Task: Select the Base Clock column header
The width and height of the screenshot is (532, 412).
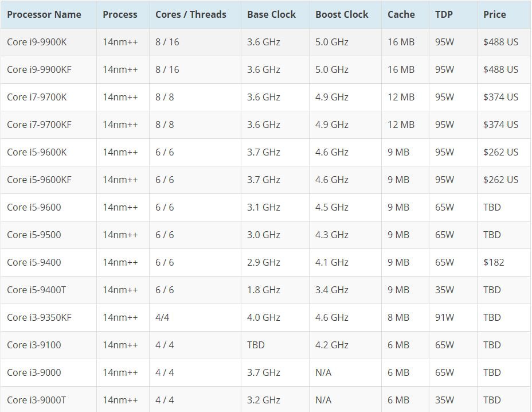Action: tap(271, 14)
